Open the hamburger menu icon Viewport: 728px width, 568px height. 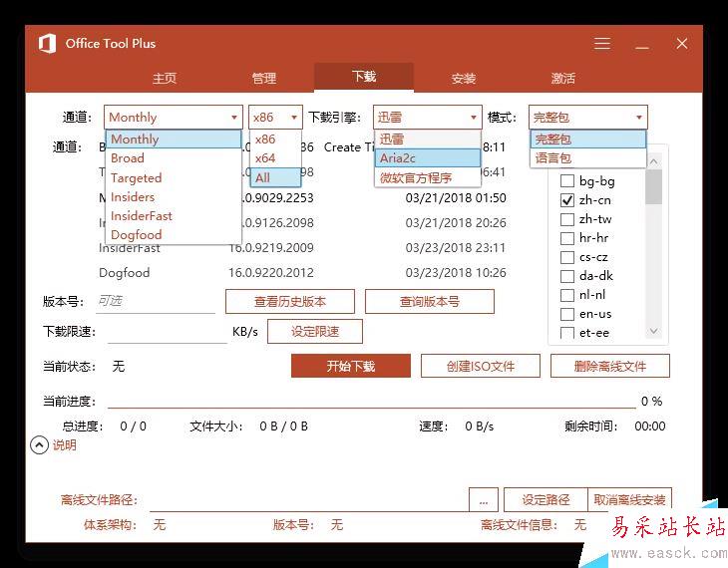pyautogui.click(x=602, y=44)
